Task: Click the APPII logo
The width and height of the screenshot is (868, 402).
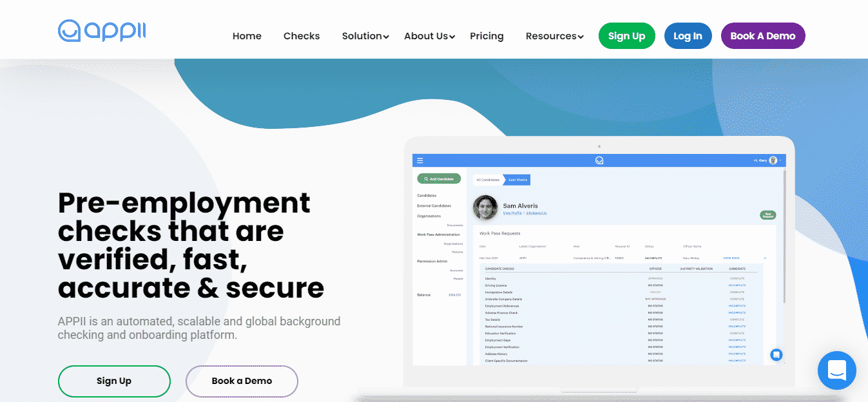Action: coord(102,30)
